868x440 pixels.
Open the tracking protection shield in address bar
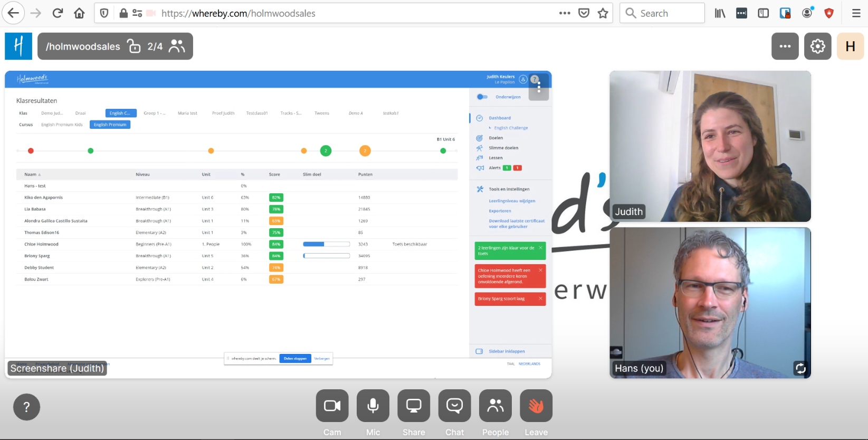click(x=104, y=13)
